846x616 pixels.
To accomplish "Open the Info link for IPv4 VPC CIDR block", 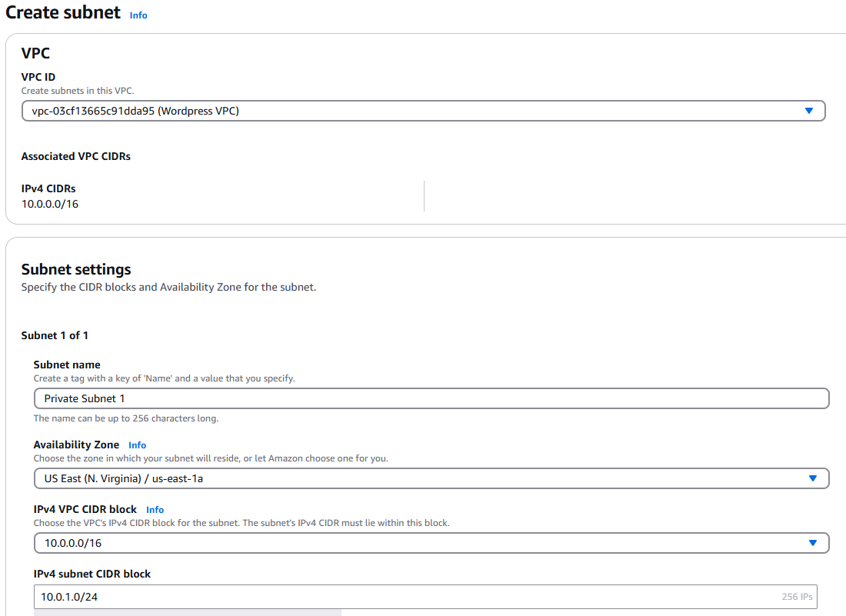I will coord(155,509).
